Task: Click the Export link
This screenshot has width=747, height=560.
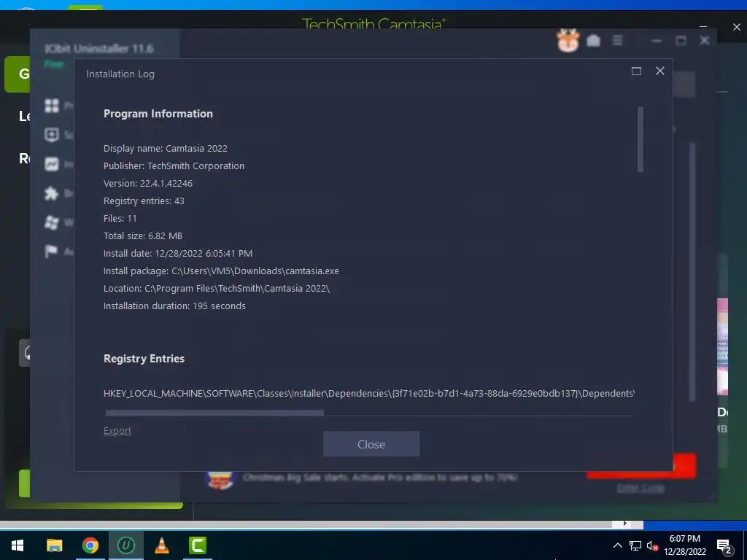Action: 117,430
